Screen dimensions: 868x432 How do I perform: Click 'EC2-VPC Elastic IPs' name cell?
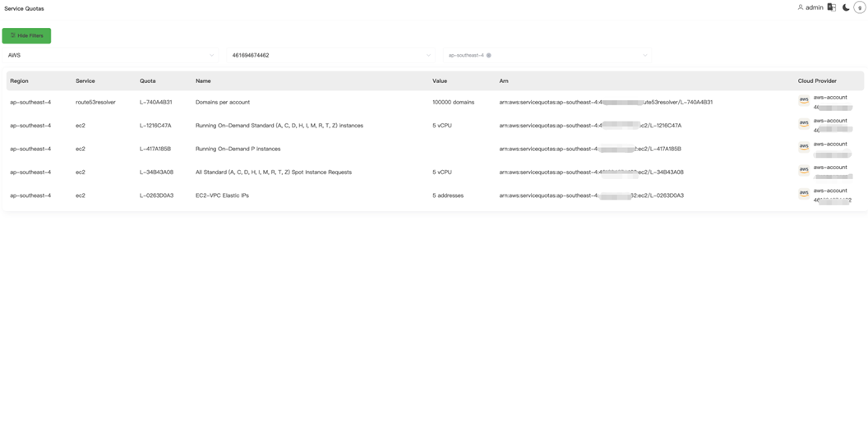222,195
